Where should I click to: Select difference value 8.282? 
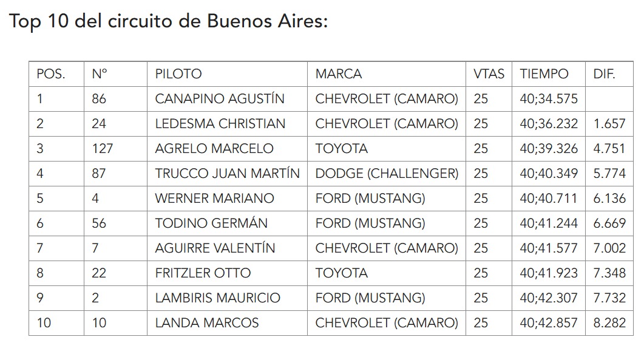click(609, 323)
